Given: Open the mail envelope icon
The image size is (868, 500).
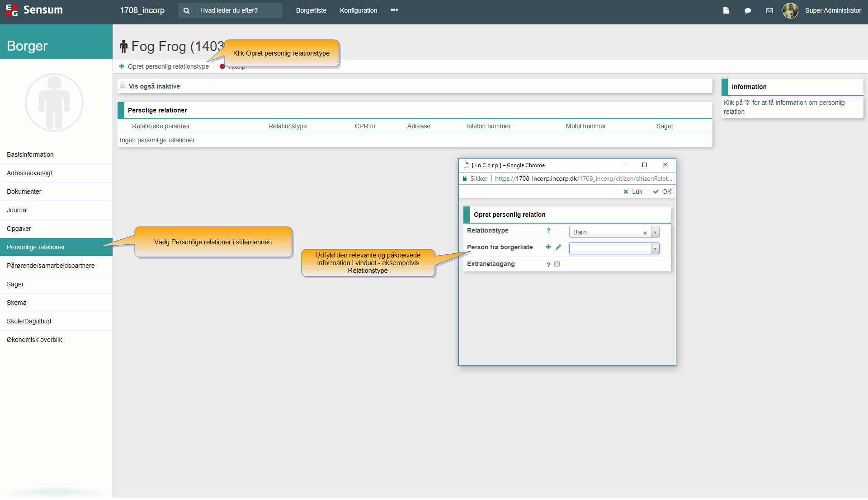Looking at the screenshot, I should [769, 10].
